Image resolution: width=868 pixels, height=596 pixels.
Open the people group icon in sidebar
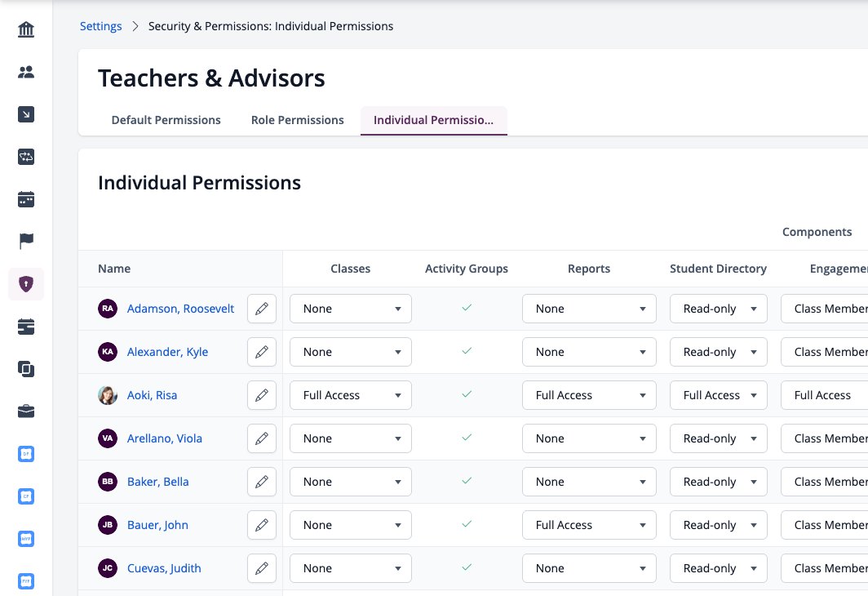[x=26, y=72]
